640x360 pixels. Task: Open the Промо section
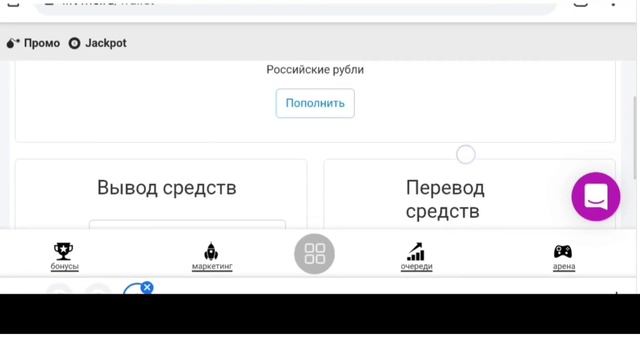(33, 43)
